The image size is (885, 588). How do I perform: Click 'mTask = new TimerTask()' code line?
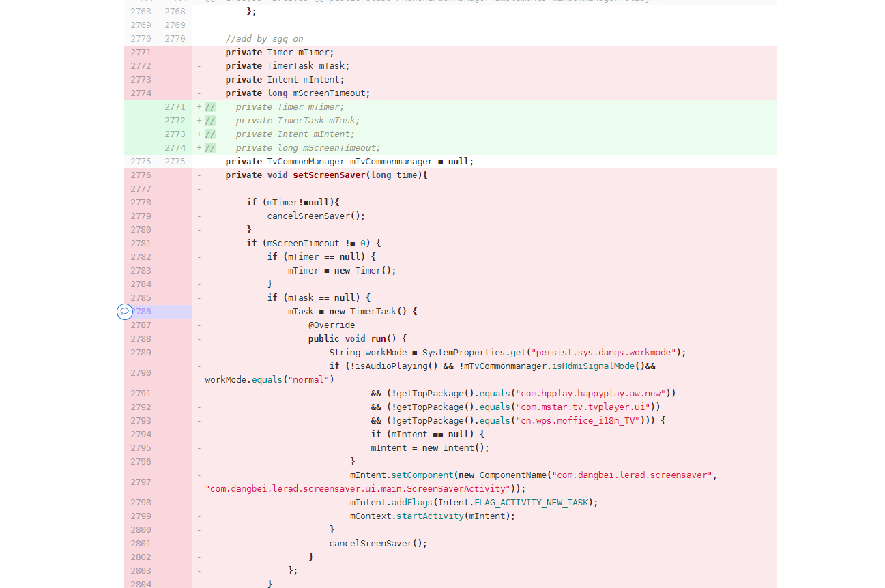352,312
